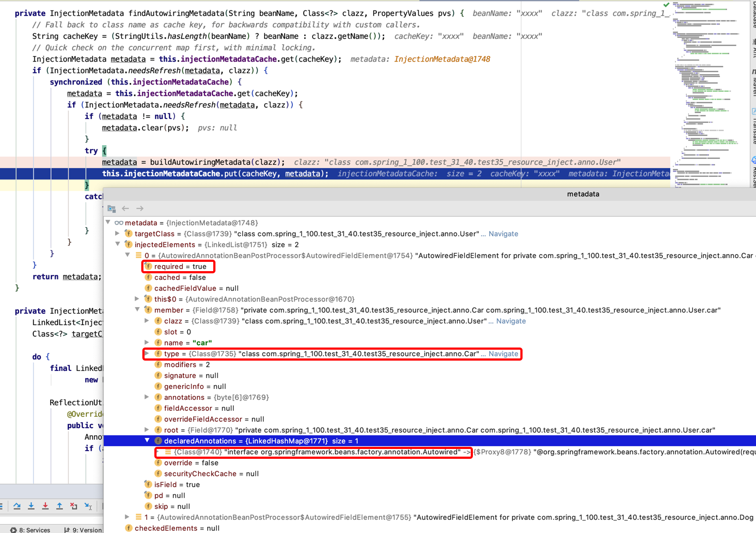Select the 'signature = null' row

pos(430,375)
